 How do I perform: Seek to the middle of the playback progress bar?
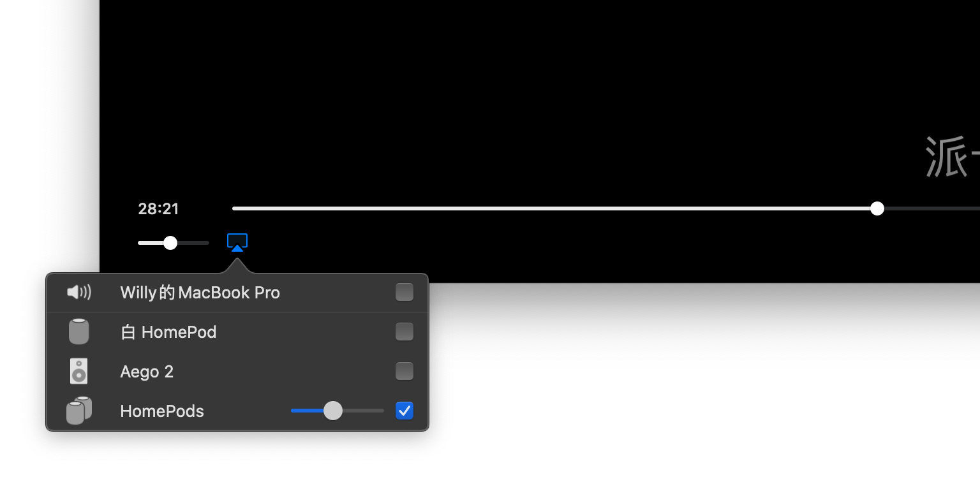(606, 208)
